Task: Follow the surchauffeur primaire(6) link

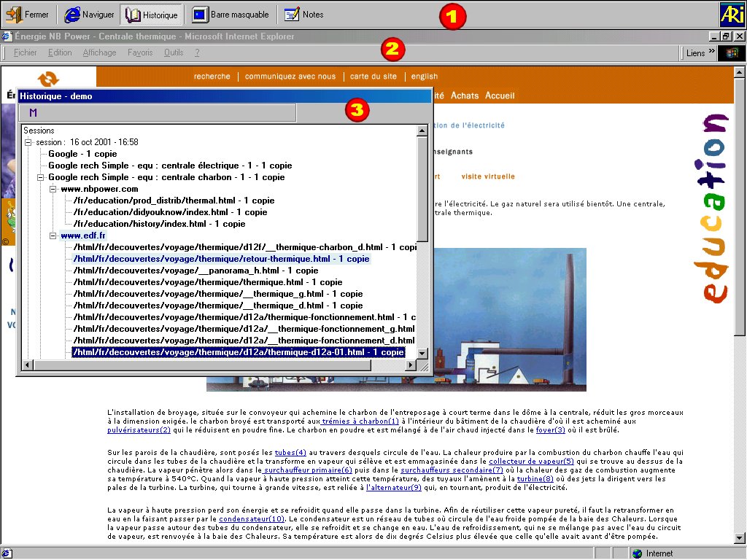Action: pos(308,470)
